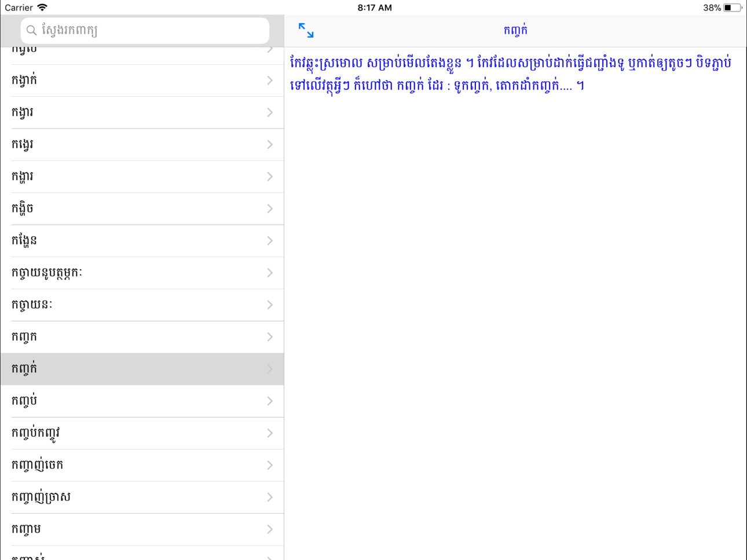Screen dimensions: 747x560
Task: Select the word កង្វាក់ in the list
Action: (x=142, y=80)
